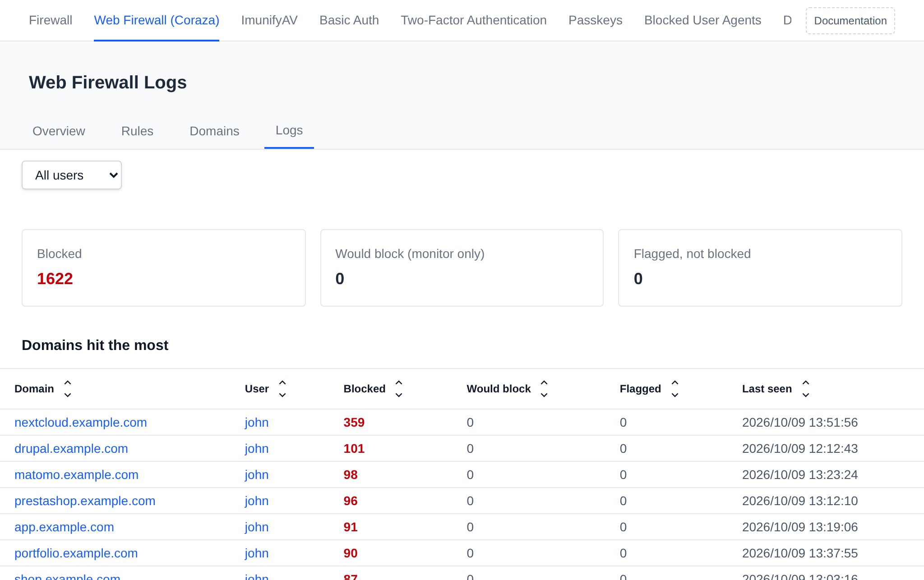Click john user in portfolio row

pos(257,553)
